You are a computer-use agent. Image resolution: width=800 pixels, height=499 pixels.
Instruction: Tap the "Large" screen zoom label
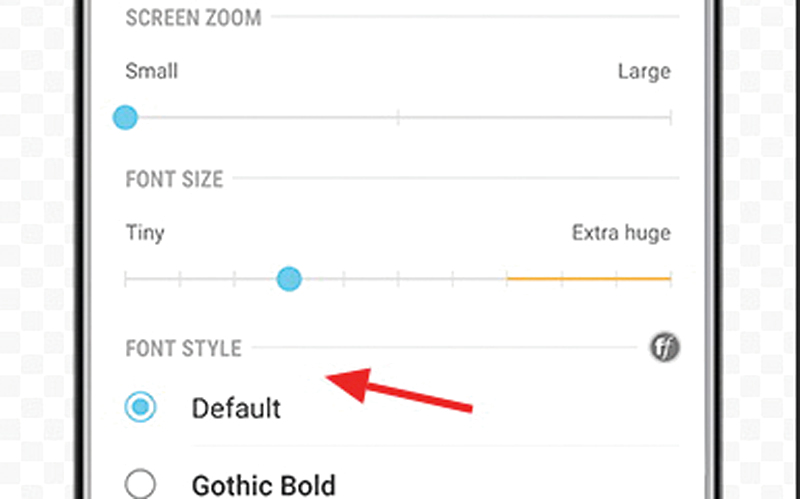coord(644,71)
